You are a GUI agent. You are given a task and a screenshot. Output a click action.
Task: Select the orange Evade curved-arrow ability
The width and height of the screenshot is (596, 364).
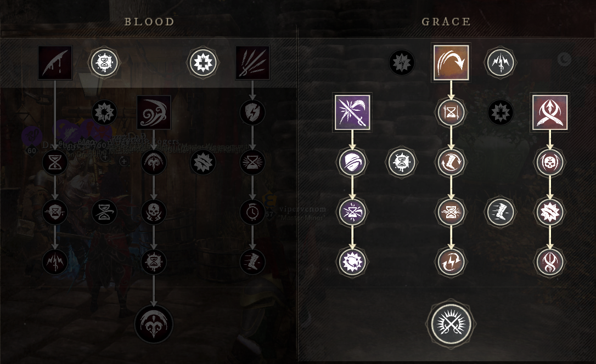pyautogui.click(x=451, y=62)
